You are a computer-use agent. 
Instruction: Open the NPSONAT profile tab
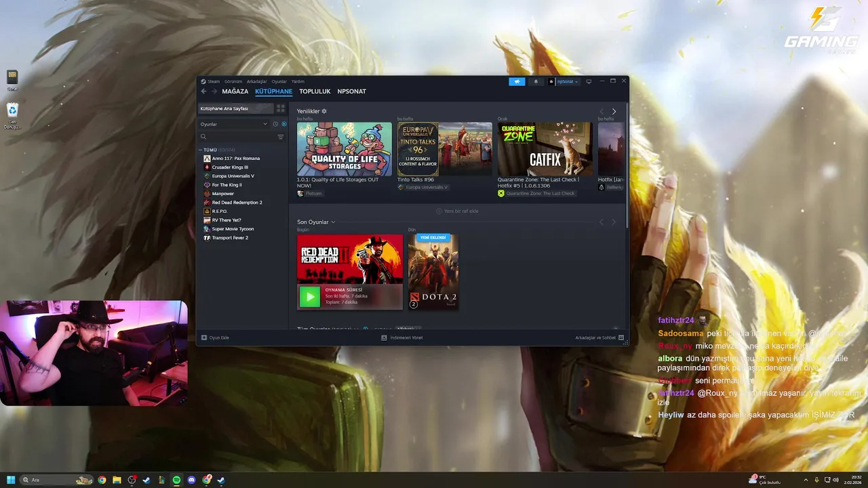pos(352,91)
